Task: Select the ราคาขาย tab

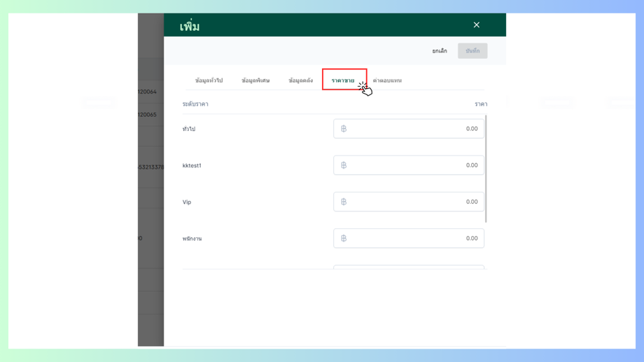Action: (x=343, y=81)
